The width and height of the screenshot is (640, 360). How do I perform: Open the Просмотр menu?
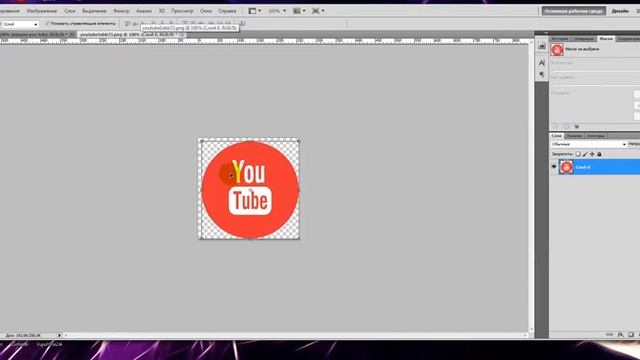182,11
